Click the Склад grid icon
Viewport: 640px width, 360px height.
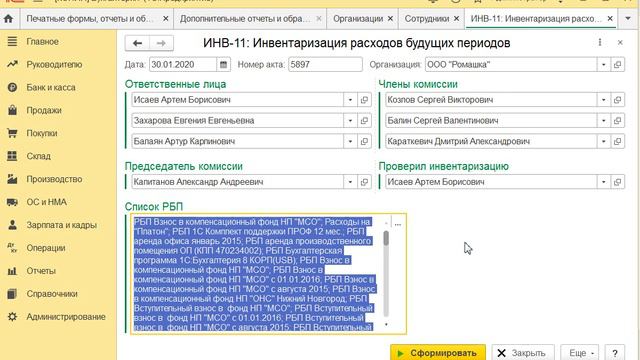click(12, 156)
